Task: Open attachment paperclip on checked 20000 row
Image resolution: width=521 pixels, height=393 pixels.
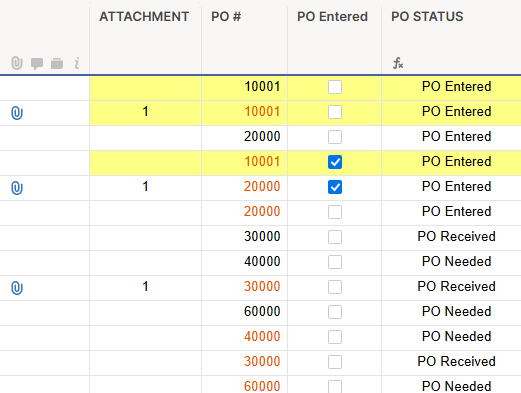Action: pyautogui.click(x=17, y=188)
